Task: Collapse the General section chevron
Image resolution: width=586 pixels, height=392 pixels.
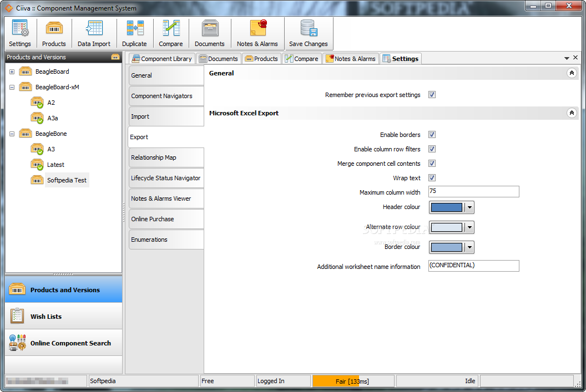Action: 572,73
